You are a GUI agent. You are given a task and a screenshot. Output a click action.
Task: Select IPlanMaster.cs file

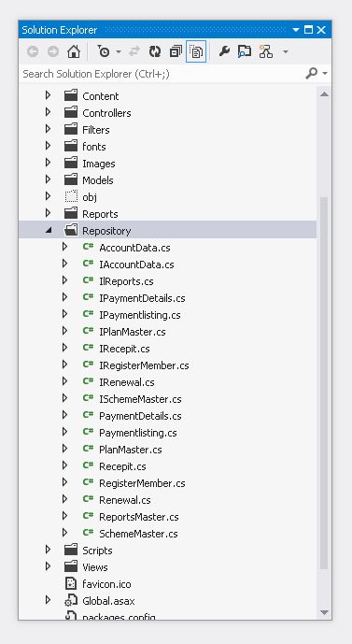(x=132, y=332)
